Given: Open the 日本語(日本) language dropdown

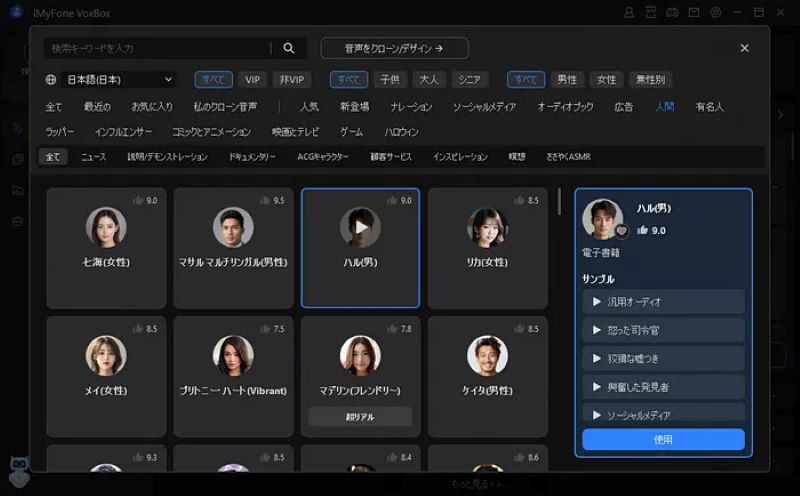Looking at the screenshot, I should (x=119, y=80).
